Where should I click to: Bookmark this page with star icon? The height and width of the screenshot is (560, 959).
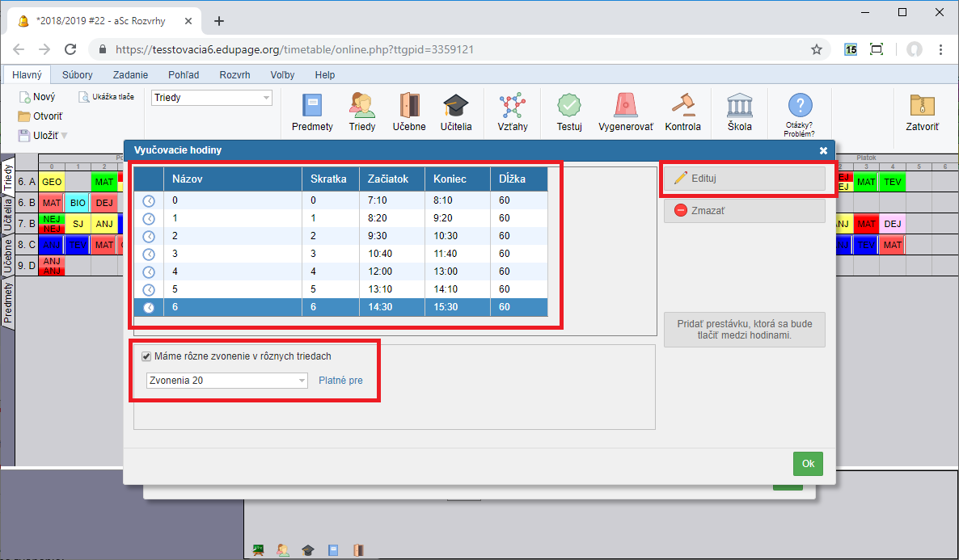817,49
